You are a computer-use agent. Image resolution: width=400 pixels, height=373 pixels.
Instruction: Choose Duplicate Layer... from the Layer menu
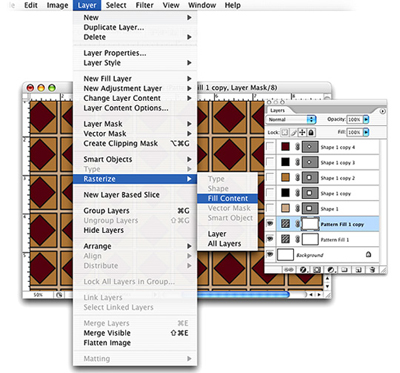[x=135, y=27]
